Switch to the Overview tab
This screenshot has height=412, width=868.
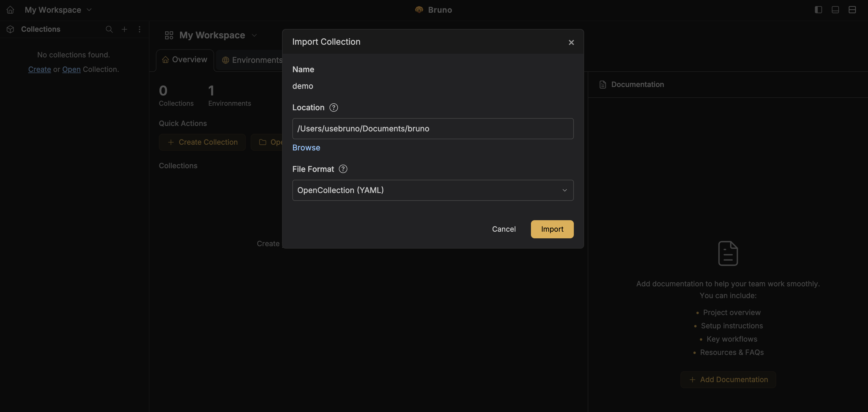[185, 60]
